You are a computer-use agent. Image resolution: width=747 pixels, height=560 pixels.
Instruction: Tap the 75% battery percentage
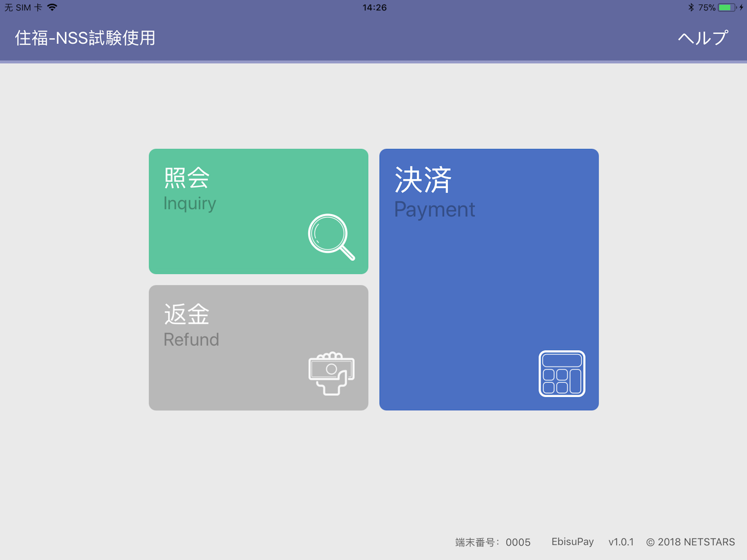707,7
